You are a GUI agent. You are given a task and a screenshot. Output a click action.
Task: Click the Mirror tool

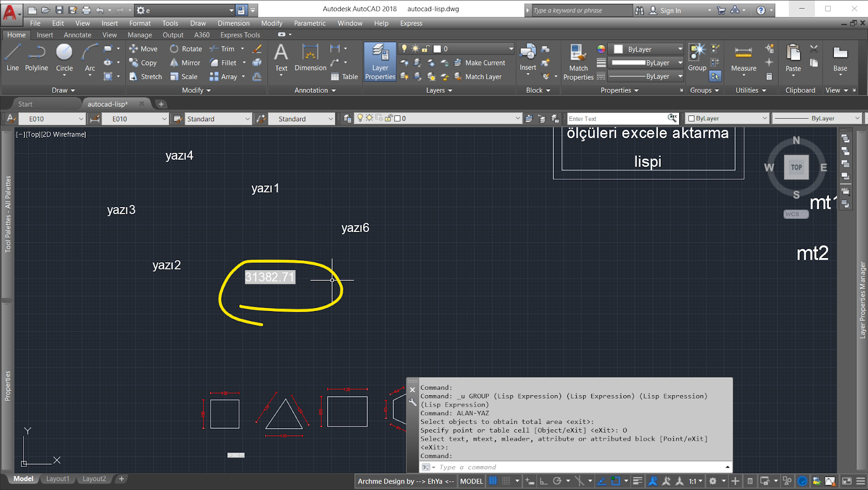click(185, 63)
